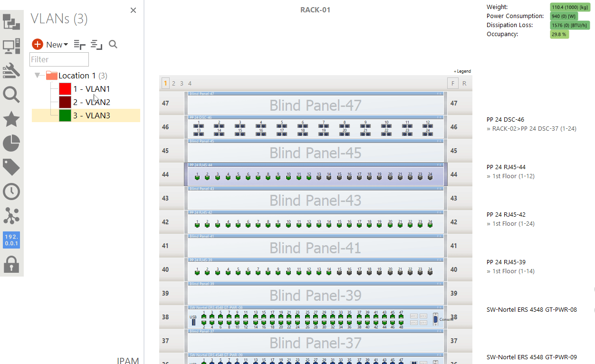Screen dimensions: 595x364
Task: Click the expand all tree icon
Action: (x=80, y=45)
